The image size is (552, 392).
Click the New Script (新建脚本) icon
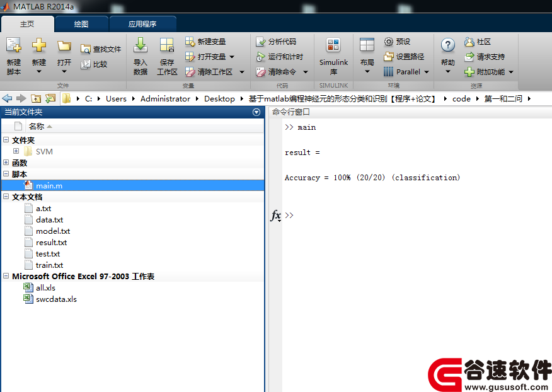click(14, 45)
